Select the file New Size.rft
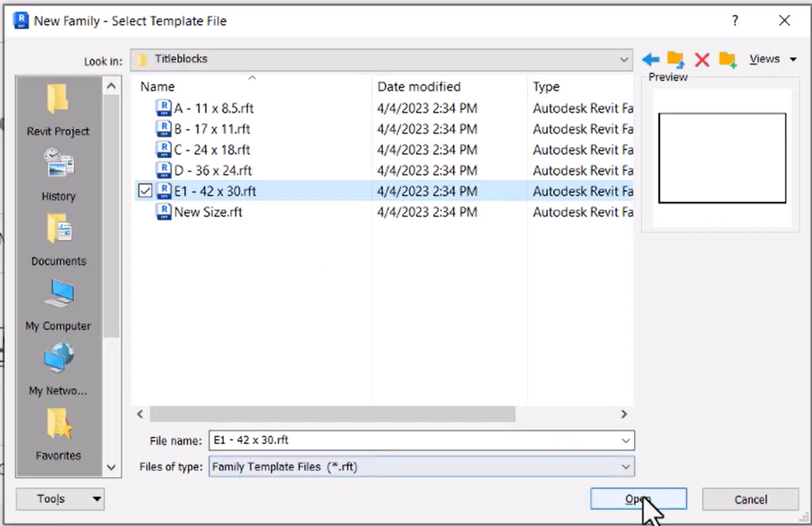The height and width of the screenshot is (526, 812). pyautogui.click(x=208, y=212)
